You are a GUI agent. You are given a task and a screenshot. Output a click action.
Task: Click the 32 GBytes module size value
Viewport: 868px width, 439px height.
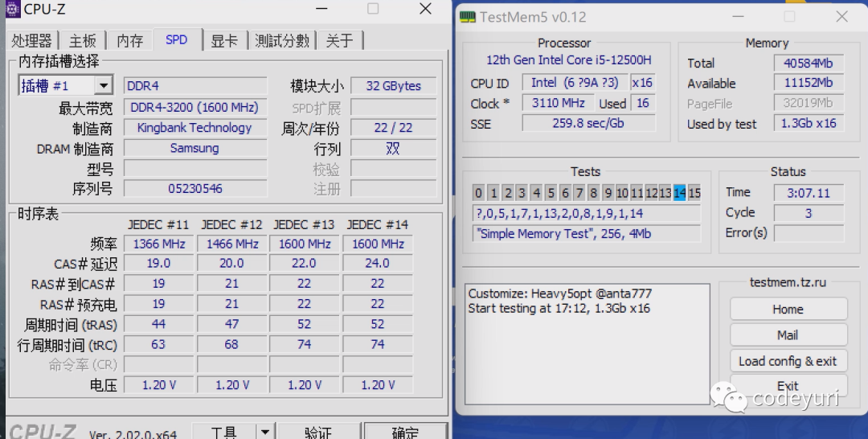click(x=394, y=86)
